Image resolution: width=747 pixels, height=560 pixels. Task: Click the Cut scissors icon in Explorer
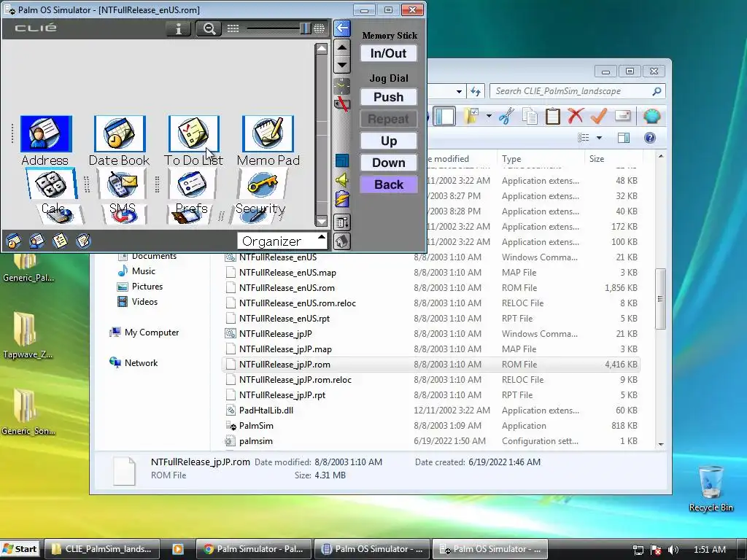(x=506, y=116)
